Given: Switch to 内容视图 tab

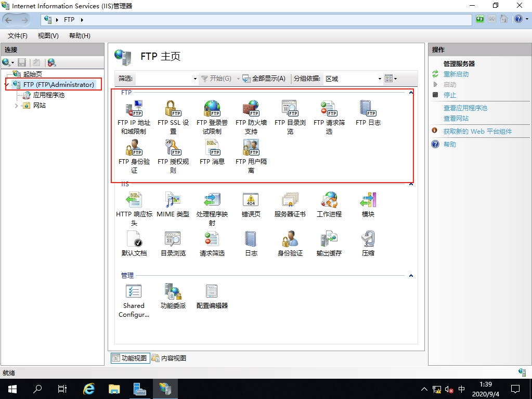Looking at the screenshot, I should tap(169, 358).
